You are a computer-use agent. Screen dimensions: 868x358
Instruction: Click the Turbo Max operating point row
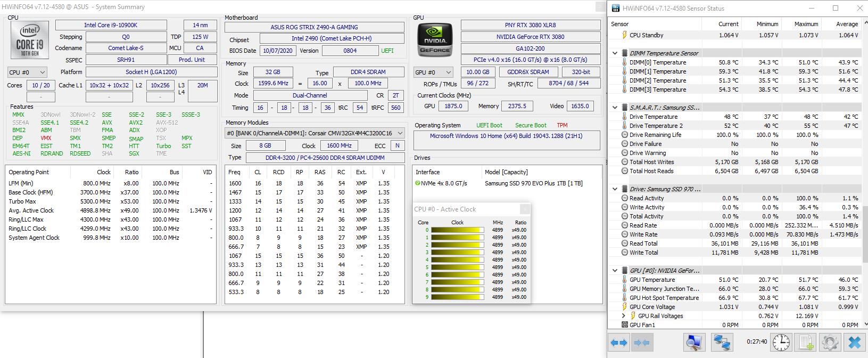click(x=111, y=201)
